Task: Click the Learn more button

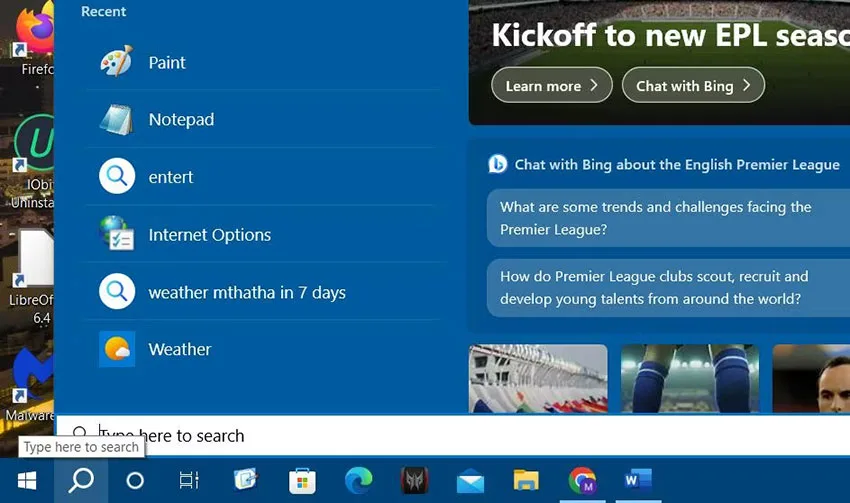Action: coord(552,85)
